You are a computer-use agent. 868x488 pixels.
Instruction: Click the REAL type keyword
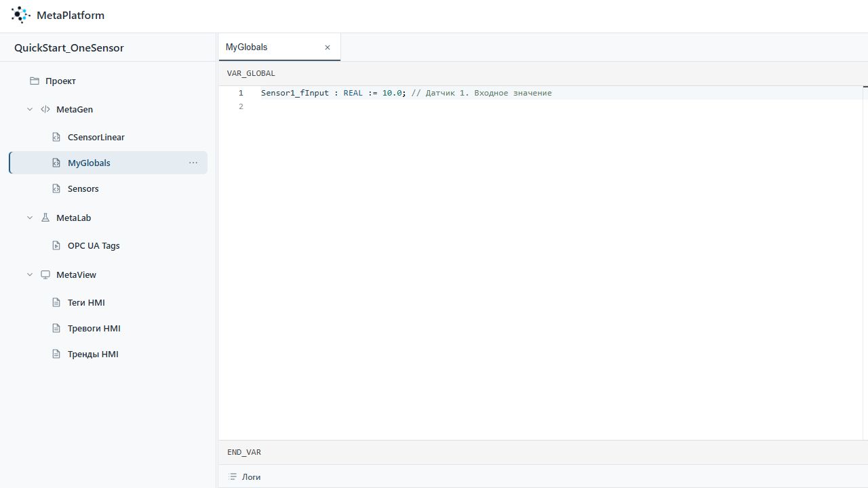coord(353,93)
